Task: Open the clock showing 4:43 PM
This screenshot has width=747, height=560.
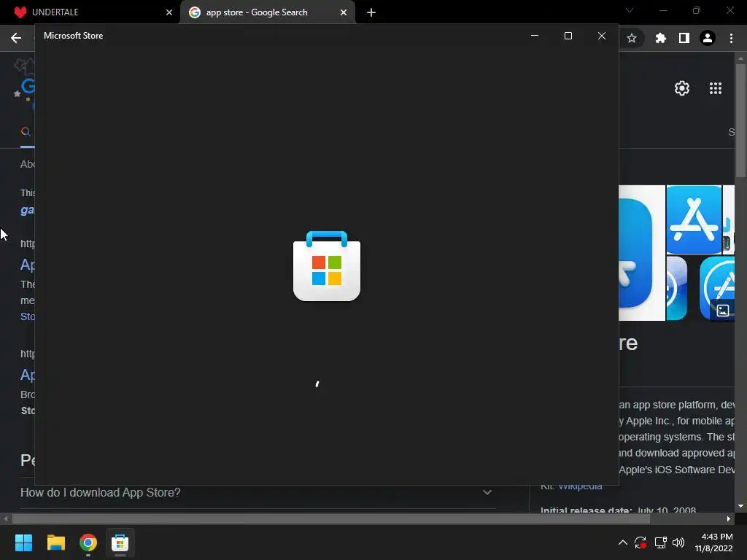Action: click(713, 542)
